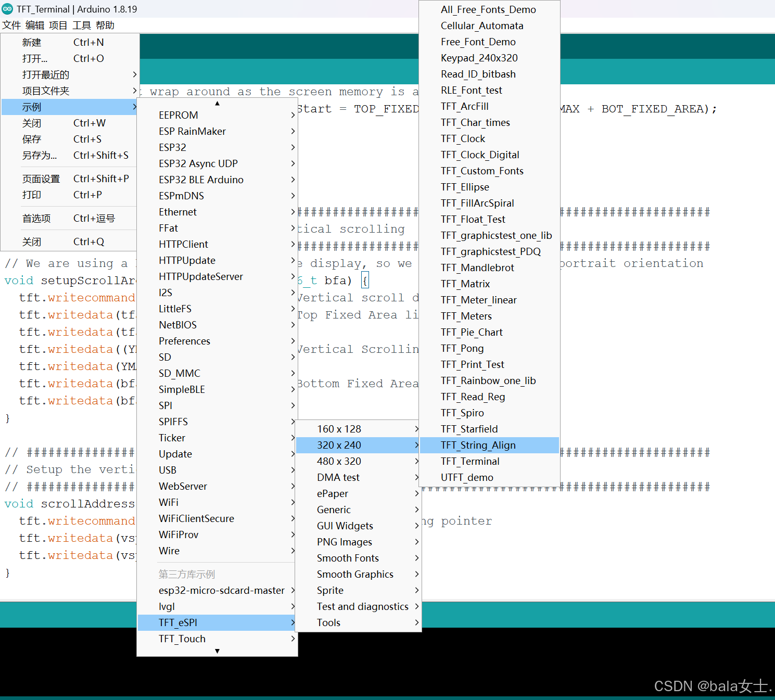Image resolution: width=775 pixels, height=700 pixels.
Task: Load the TFT_String_Align example
Action: coord(489,445)
